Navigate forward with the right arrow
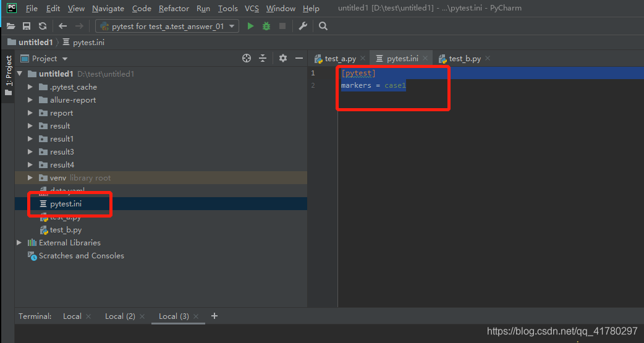Screen dimensions: 644x343 pos(79,27)
